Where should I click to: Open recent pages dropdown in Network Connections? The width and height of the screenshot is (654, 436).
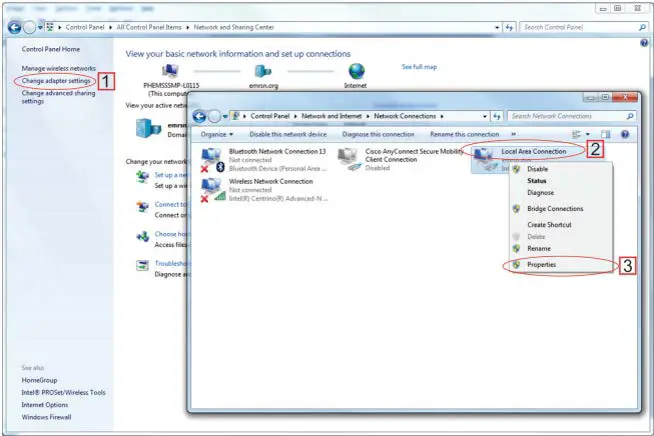(x=225, y=117)
